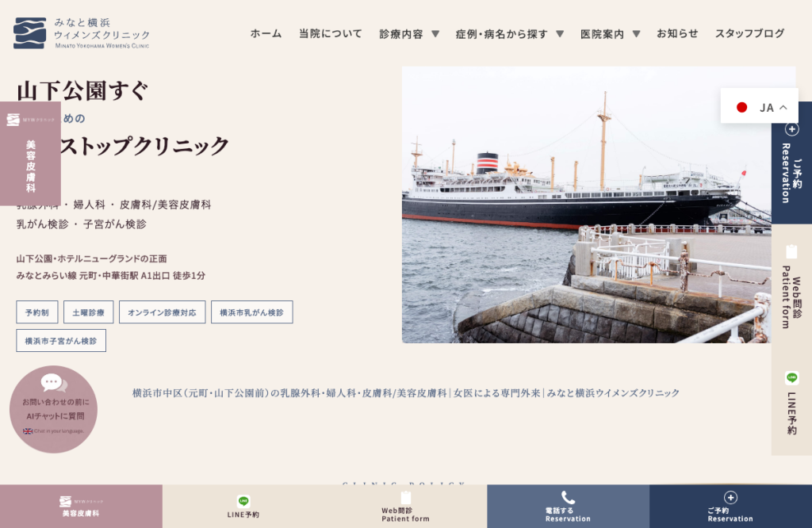The width and height of the screenshot is (812, 528).
Task: Tap the ご予約 Reservation label in the bottom bar
Action: coord(730,515)
